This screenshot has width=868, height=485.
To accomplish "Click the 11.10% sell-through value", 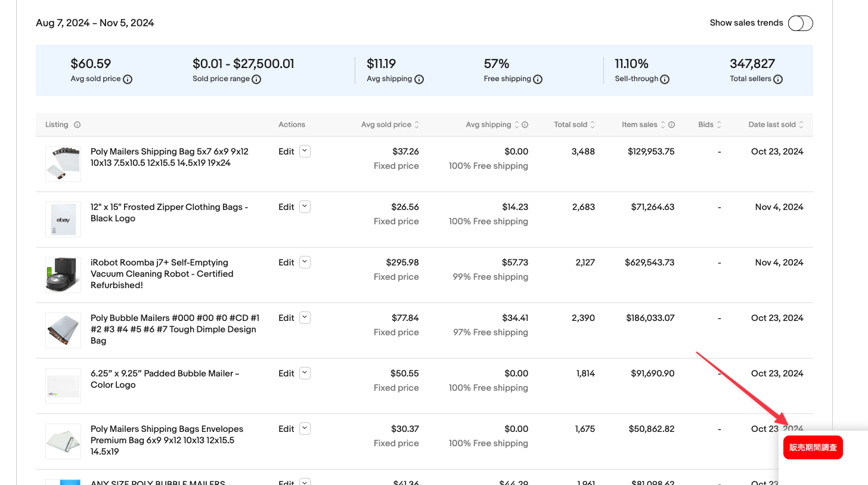I will (631, 64).
